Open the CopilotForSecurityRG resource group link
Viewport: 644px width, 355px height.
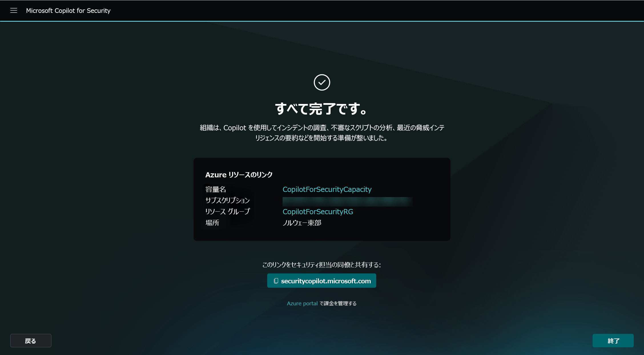coord(318,212)
